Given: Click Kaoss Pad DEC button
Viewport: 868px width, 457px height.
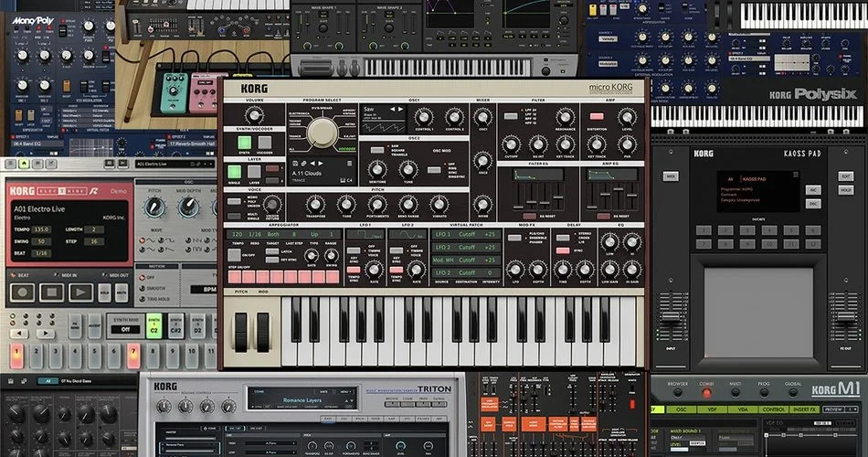Looking at the screenshot, I should click(814, 203).
